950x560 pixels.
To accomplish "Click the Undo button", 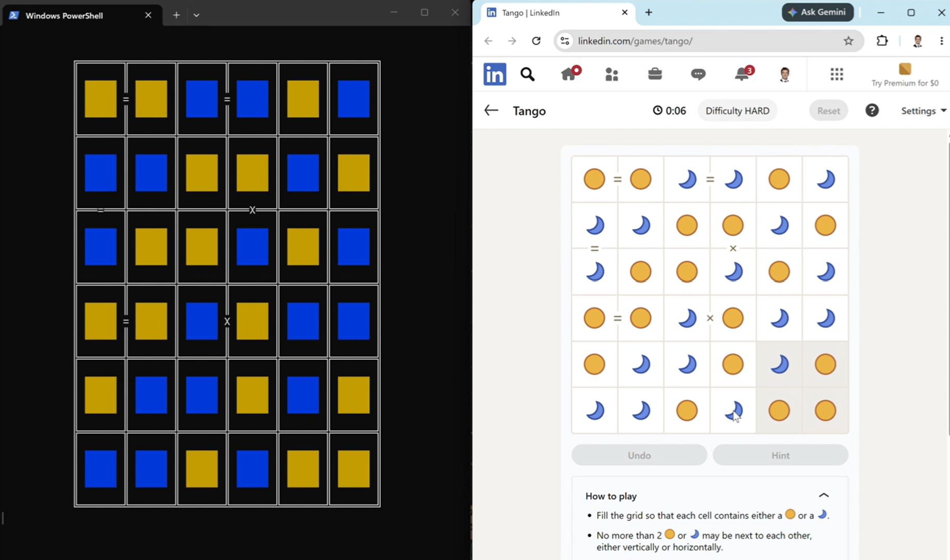I will pyautogui.click(x=639, y=455).
